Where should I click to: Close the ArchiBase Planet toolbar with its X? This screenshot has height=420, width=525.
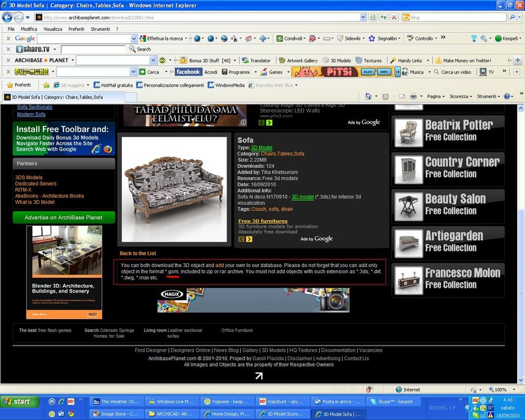[x=8, y=60]
